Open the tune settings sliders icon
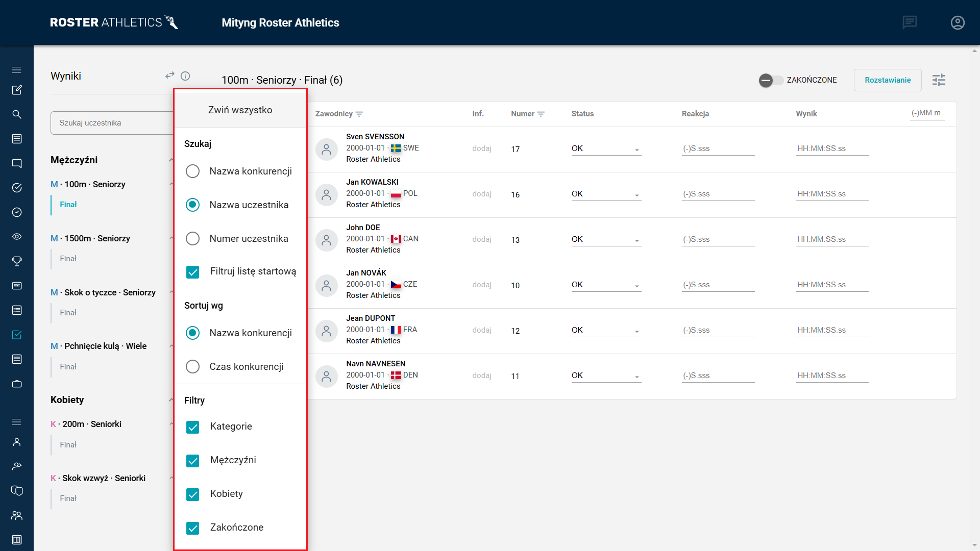 tap(939, 80)
